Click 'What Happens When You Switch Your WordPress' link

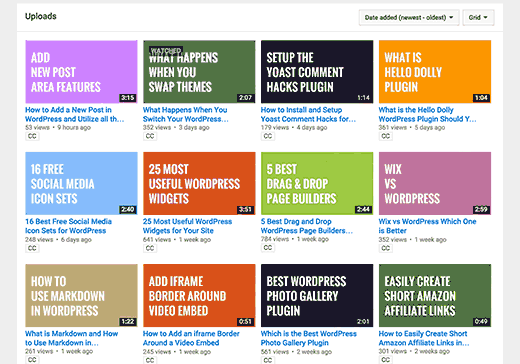186,114
